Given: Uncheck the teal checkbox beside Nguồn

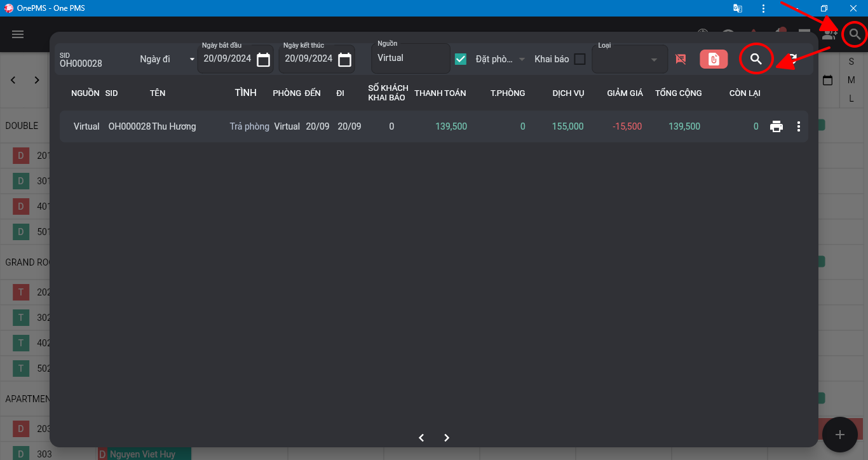Looking at the screenshot, I should 461,59.
